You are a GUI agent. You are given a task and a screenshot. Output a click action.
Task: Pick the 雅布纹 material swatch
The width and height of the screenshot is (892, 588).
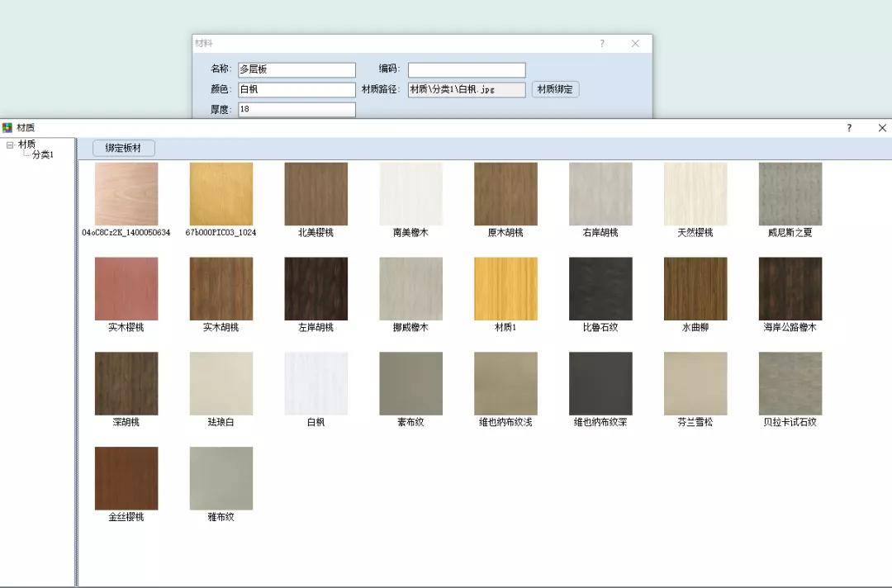point(221,478)
